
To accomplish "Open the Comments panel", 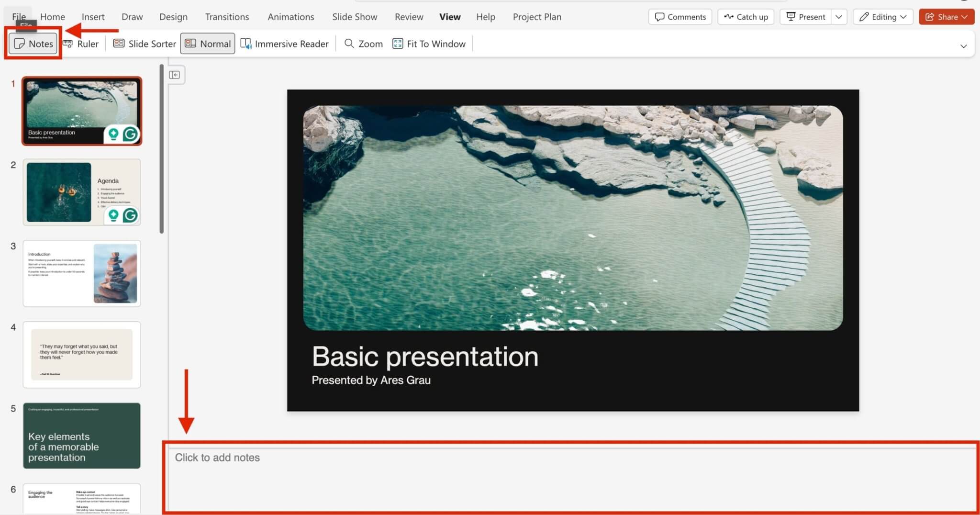I will pyautogui.click(x=680, y=16).
